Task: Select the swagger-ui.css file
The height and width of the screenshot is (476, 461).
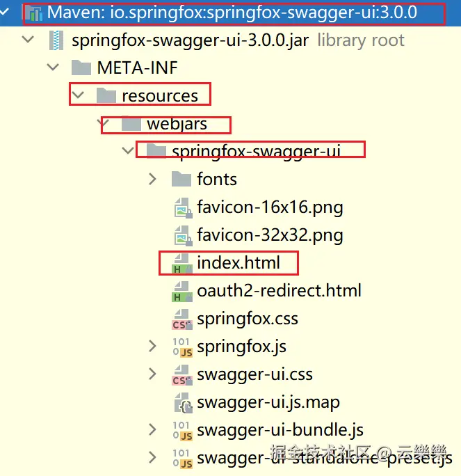Action: click(254, 375)
